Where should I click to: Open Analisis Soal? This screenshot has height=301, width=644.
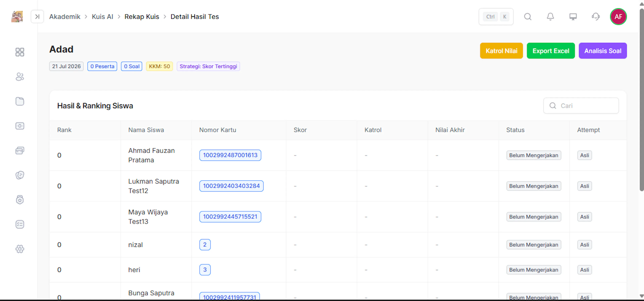[603, 51]
